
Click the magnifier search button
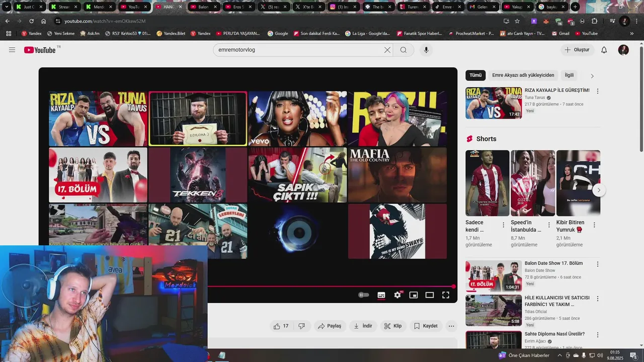(404, 50)
